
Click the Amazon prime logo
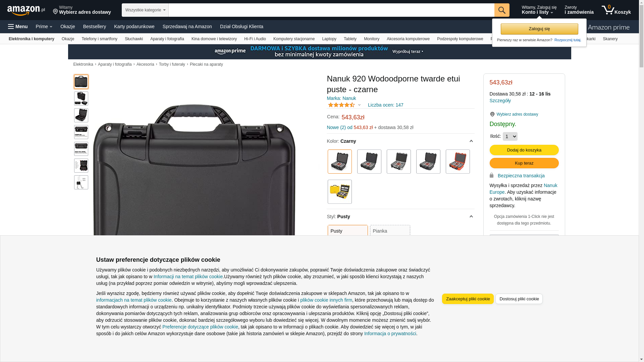click(x=608, y=27)
